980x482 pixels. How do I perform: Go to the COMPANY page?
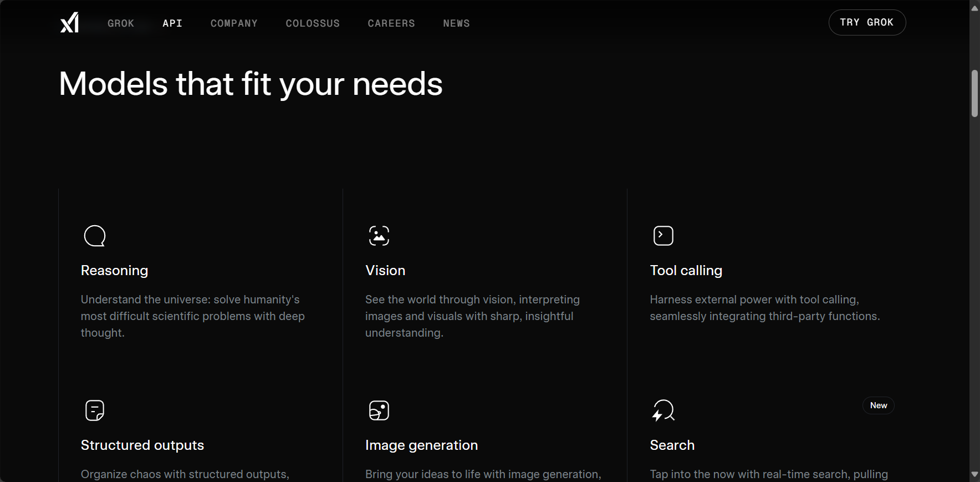click(234, 23)
